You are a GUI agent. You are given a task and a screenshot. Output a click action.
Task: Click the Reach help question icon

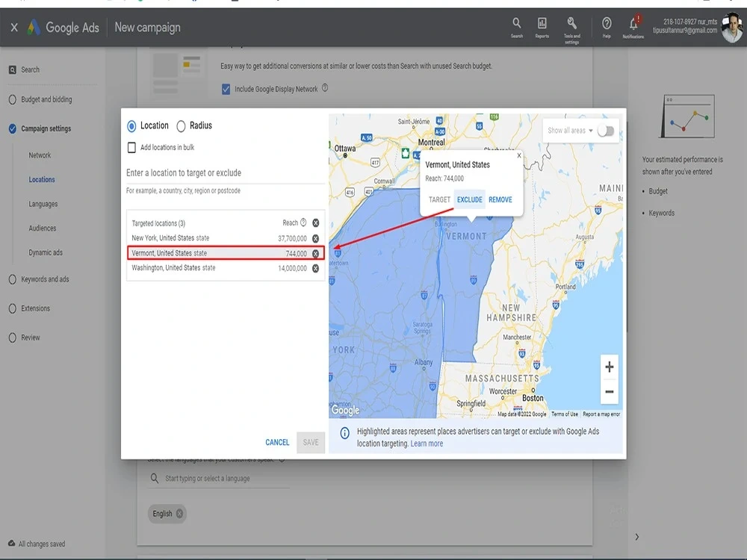[x=303, y=223]
